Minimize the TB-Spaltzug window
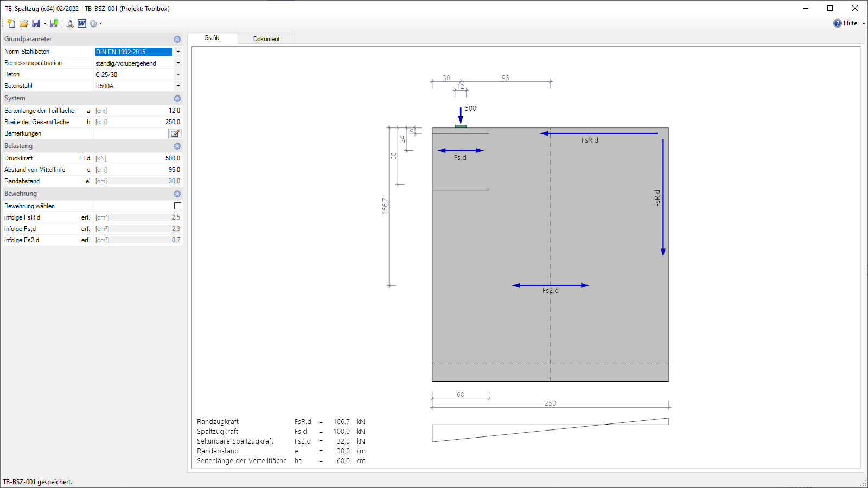The height and width of the screenshot is (488, 868). [x=806, y=8]
